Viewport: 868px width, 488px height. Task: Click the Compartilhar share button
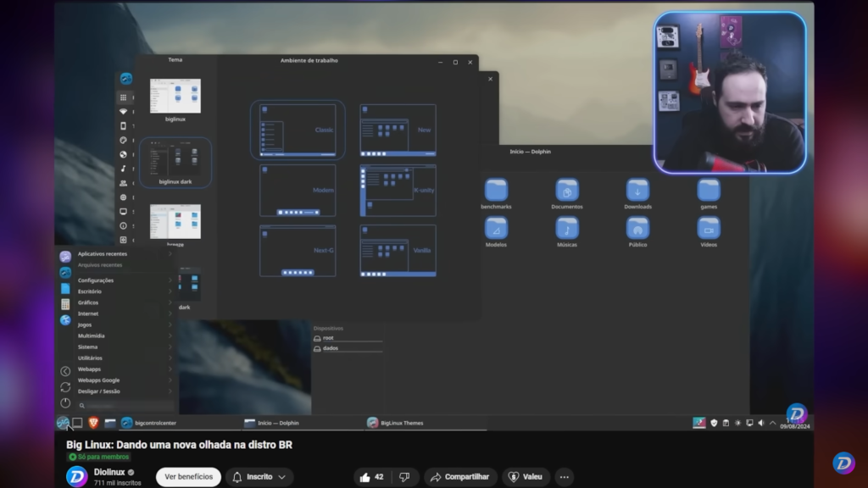click(x=460, y=477)
